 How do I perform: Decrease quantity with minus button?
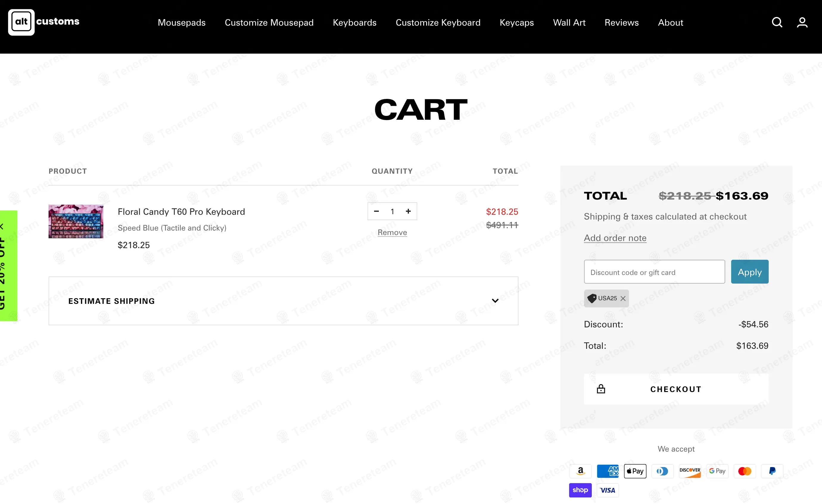pos(376,211)
